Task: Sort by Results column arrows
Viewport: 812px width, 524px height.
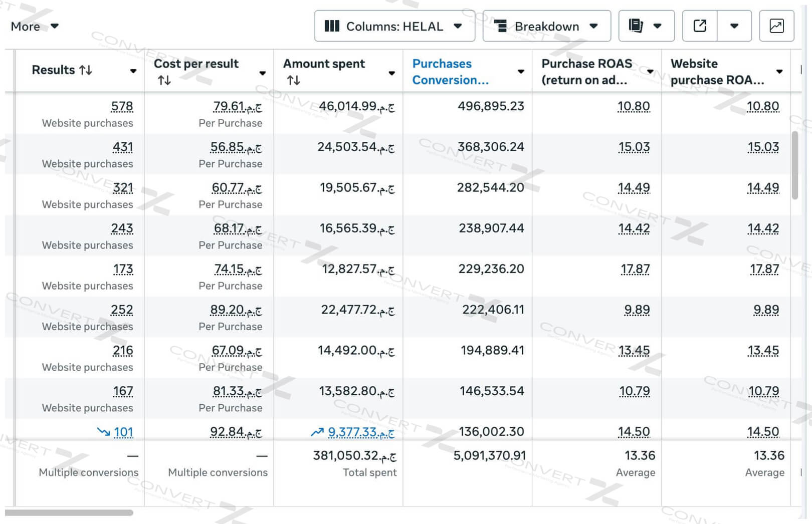Action: click(x=86, y=70)
